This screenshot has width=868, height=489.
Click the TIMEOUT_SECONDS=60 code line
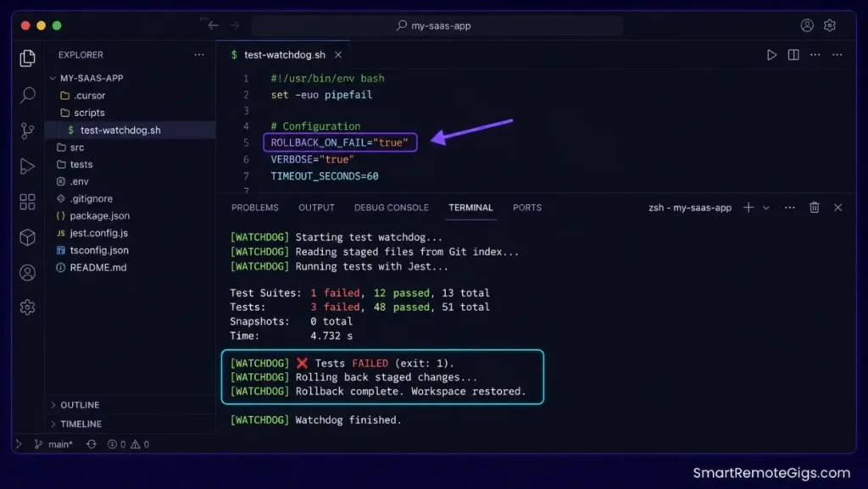coord(325,176)
